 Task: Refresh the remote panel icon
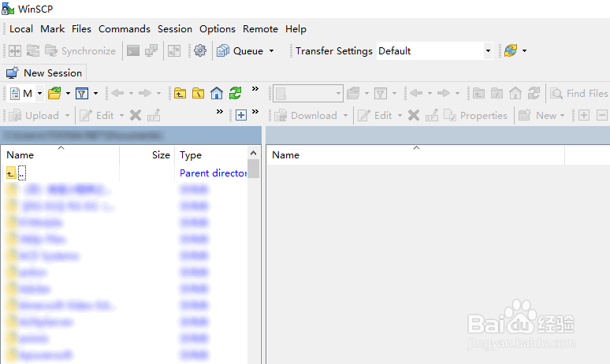(x=534, y=93)
